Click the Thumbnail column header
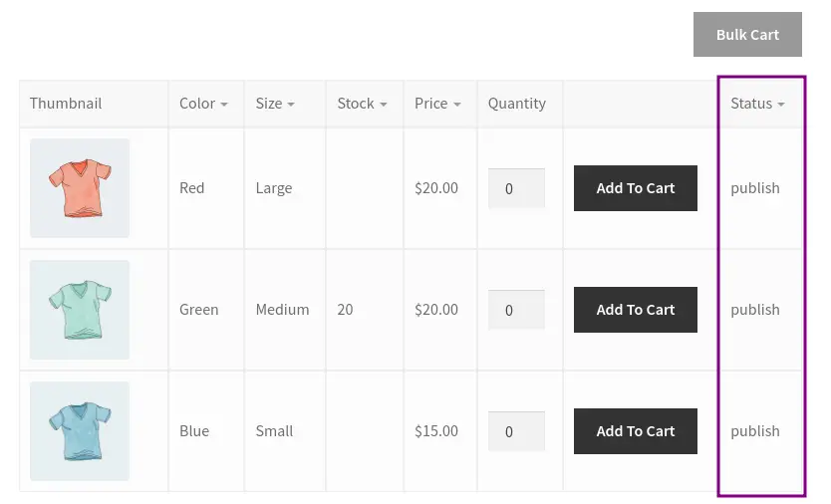This screenshot has height=504, width=831. (x=66, y=104)
